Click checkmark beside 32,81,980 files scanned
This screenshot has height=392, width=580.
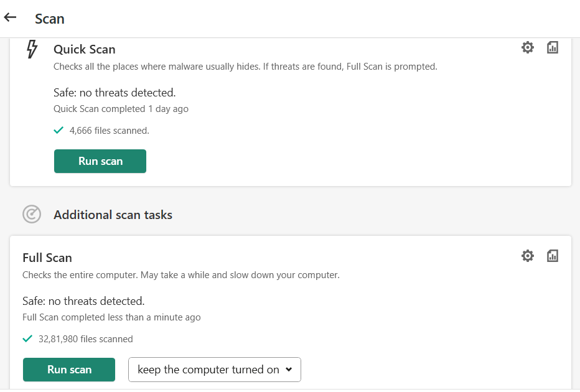click(x=27, y=338)
